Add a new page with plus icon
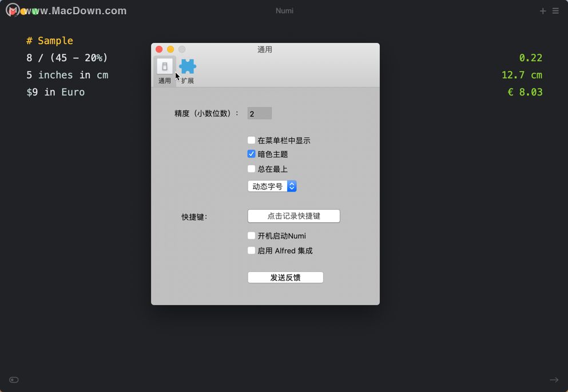The image size is (568, 392). [543, 11]
